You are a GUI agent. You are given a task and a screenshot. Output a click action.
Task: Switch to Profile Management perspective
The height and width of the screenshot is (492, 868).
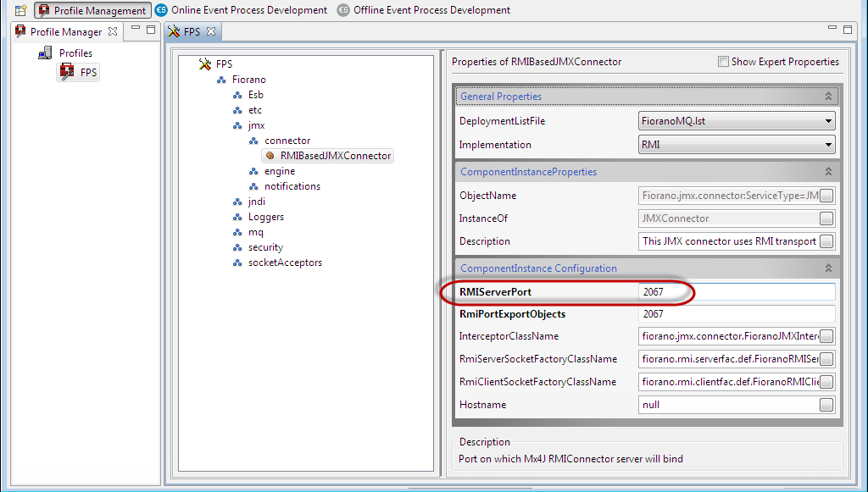[x=92, y=10]
